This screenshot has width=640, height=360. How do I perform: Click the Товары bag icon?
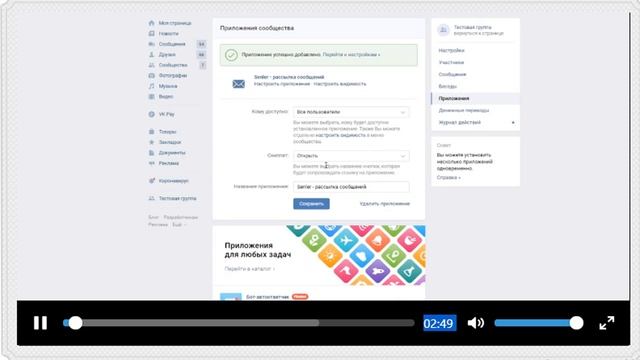point(151,131)
